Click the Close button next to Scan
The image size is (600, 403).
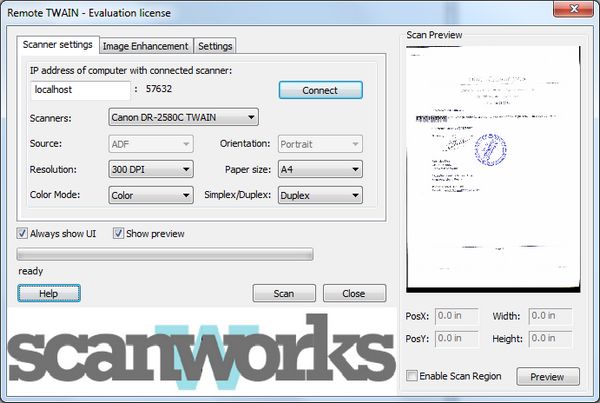(354, 294)
